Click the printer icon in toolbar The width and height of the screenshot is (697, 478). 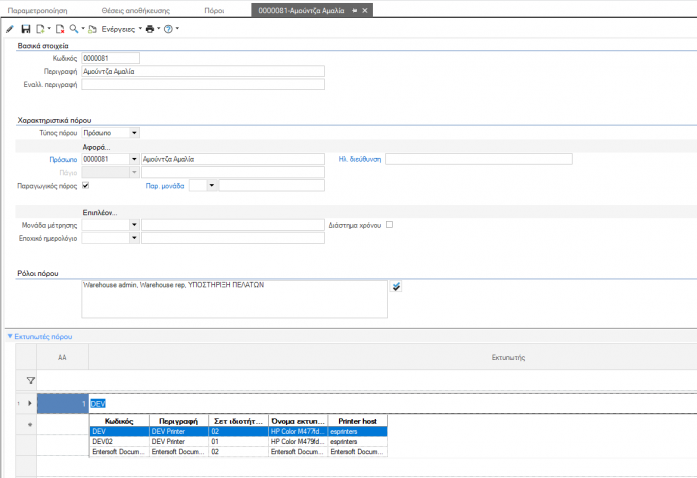[x=150, y=29]
